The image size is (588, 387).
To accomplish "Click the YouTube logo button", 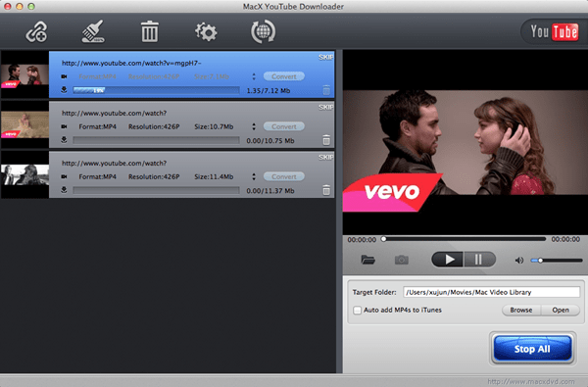I will click(x=554, y=31).
